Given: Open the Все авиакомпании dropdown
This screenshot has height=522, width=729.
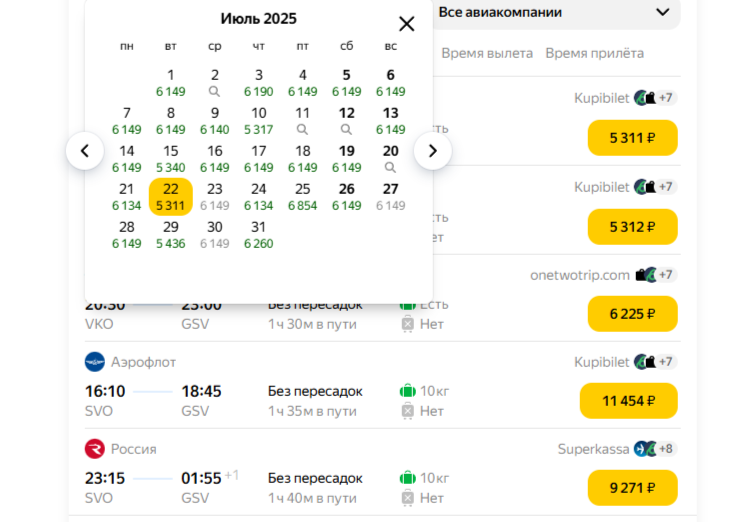Looking at the screenshot, I should pos(557,13).
